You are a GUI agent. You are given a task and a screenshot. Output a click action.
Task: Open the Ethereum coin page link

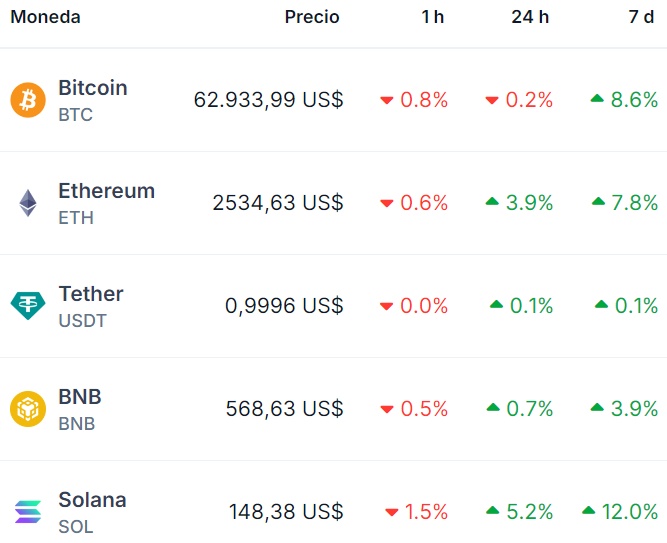(x=106, y=191)
